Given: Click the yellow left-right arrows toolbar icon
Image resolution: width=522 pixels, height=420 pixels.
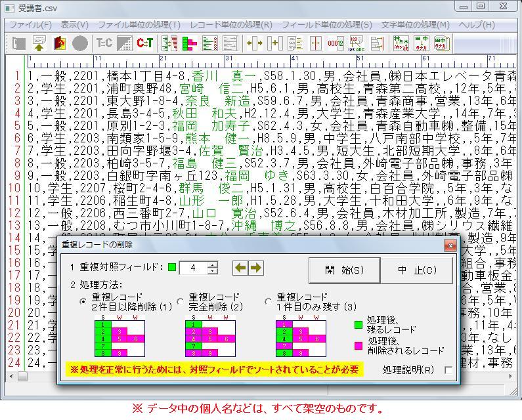Looking at the screenshot, I should pos(253,44).
